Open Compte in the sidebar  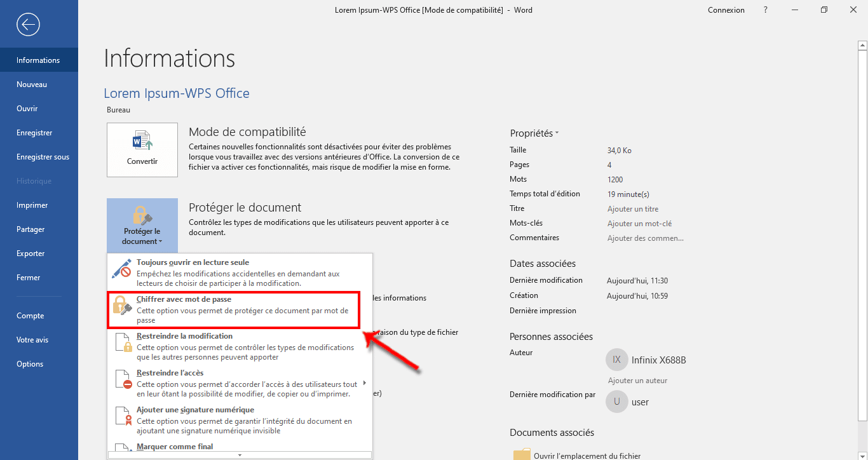(39, 316)
